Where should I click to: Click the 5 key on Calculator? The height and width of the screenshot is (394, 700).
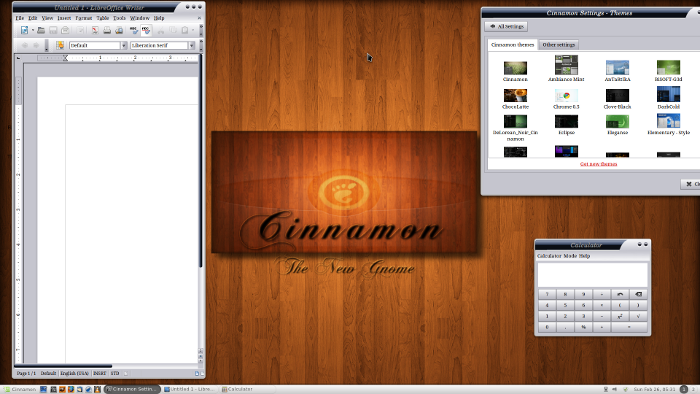coord(565,305)
